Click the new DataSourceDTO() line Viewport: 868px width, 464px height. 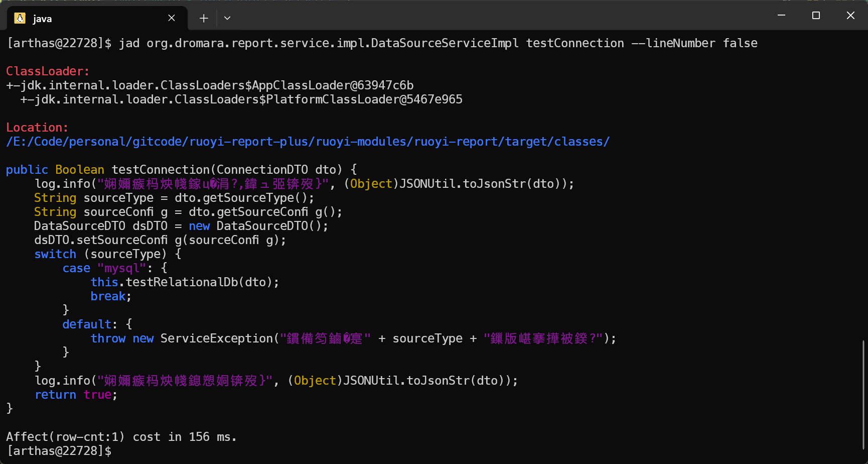(x=181, y=226)
